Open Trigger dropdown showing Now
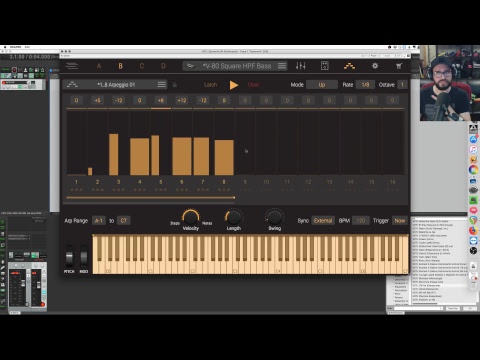 tap(400, 221)
